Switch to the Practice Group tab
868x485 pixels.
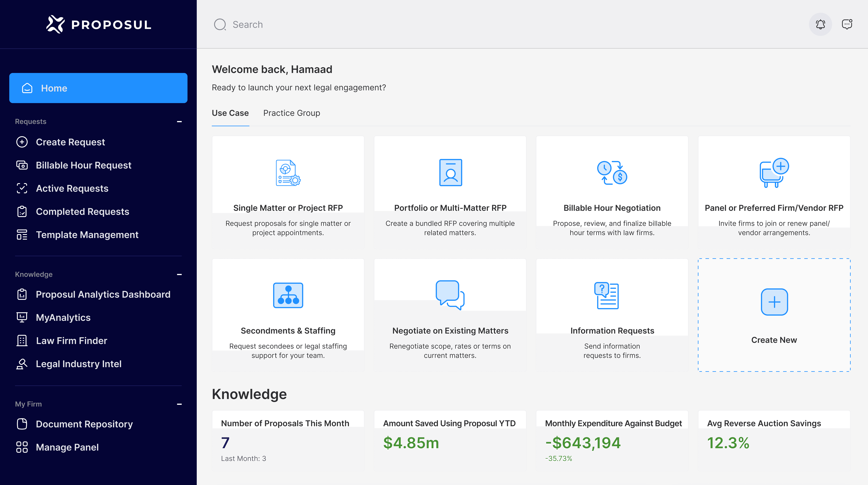pos(292,113)
